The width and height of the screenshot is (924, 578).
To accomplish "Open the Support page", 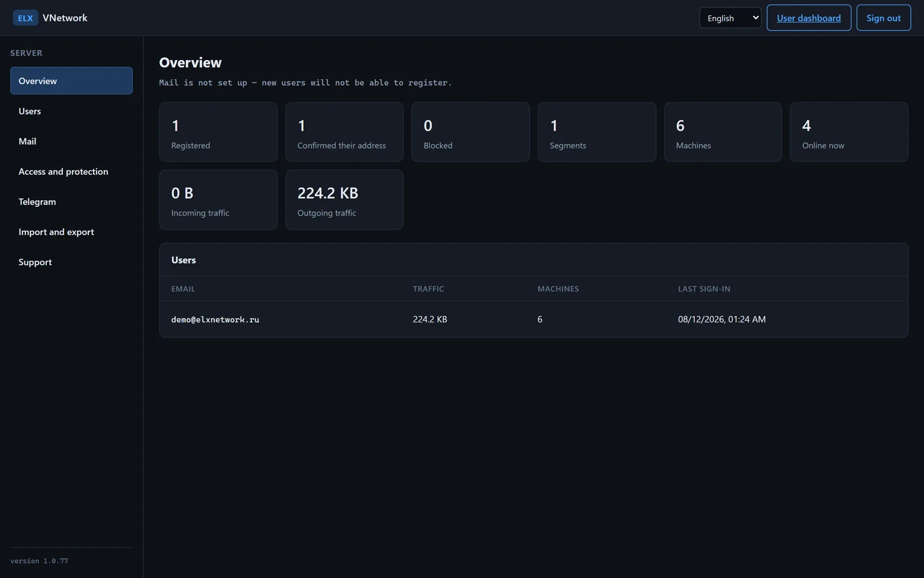I will [72, 262].
